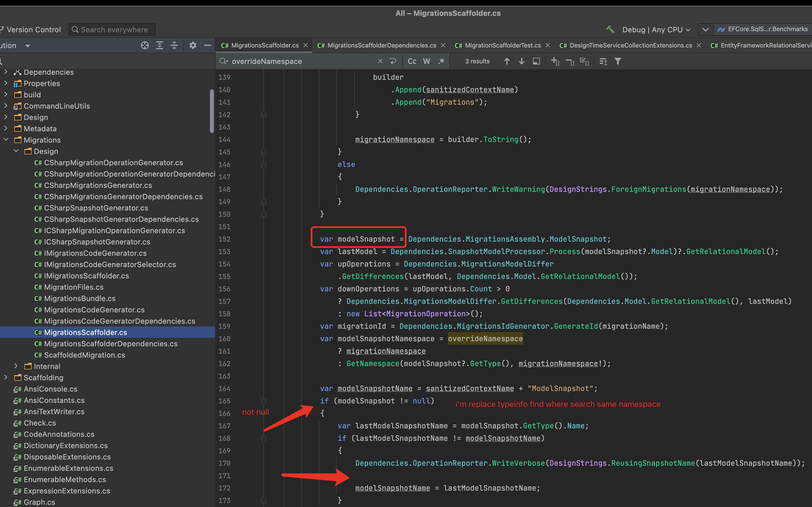The width and height of the screenshot is (812, 507).
Task: Expand the Internal folder
Action: point(16,366)
